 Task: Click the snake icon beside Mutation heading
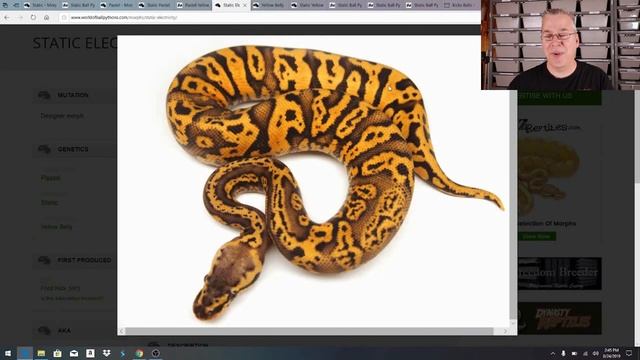tap(44, 95)
